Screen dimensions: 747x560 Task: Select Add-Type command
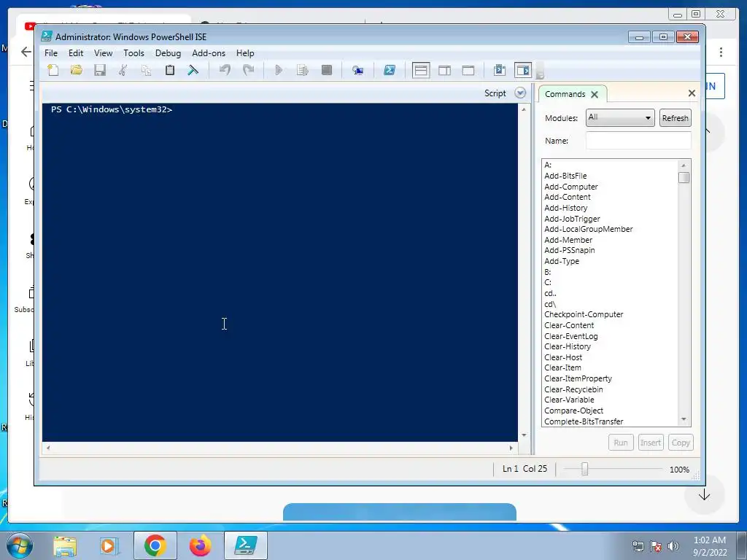(x=562, y=262)
